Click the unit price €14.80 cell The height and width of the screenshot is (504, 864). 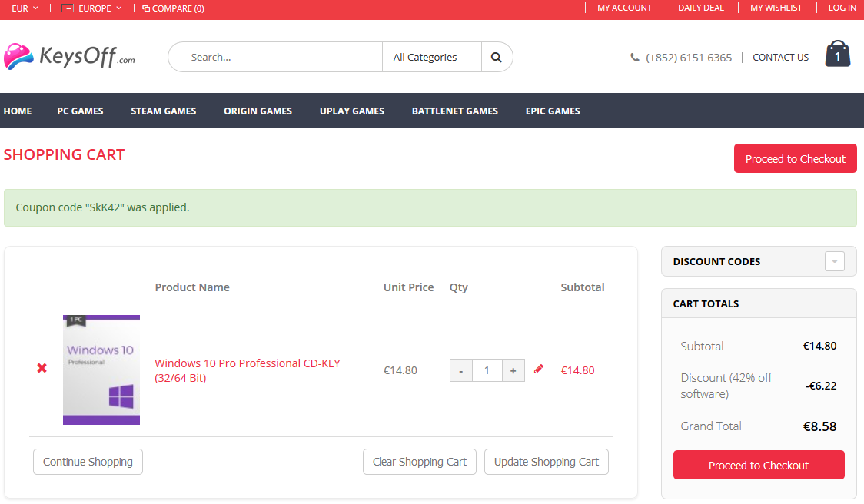tap(400, 370)
